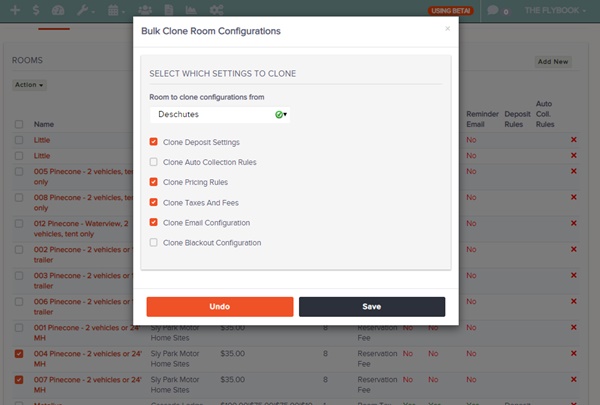Expand the Action dropdown button
The height and width of the screenshot is (405, 600).
coord(29,85)
